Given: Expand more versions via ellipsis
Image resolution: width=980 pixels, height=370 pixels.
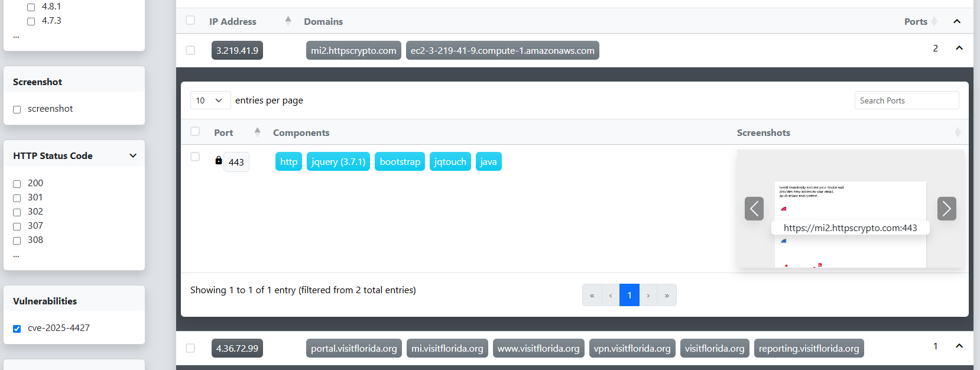Looking at the screenshot, I should [16, 35].
